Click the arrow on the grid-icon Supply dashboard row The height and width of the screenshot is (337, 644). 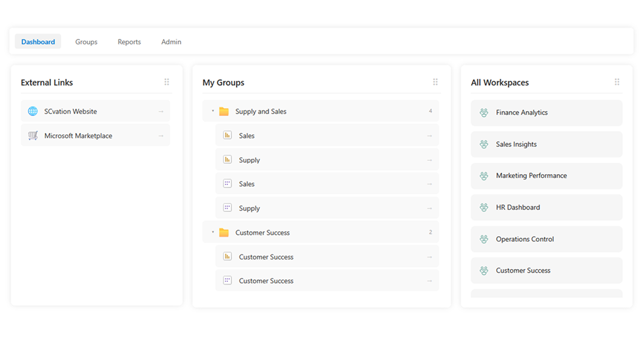429,208
